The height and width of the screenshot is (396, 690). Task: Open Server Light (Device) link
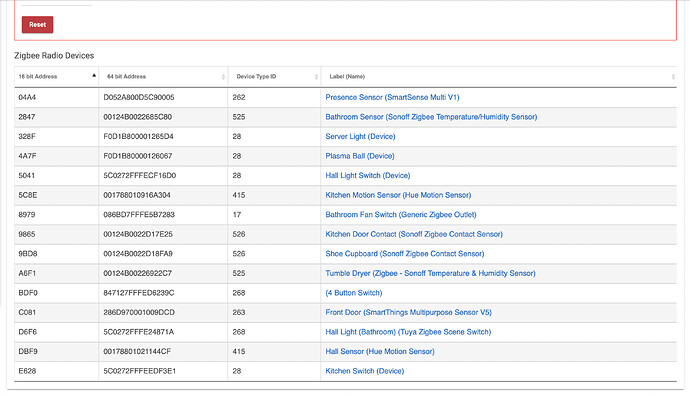click(x=360, y=136)
